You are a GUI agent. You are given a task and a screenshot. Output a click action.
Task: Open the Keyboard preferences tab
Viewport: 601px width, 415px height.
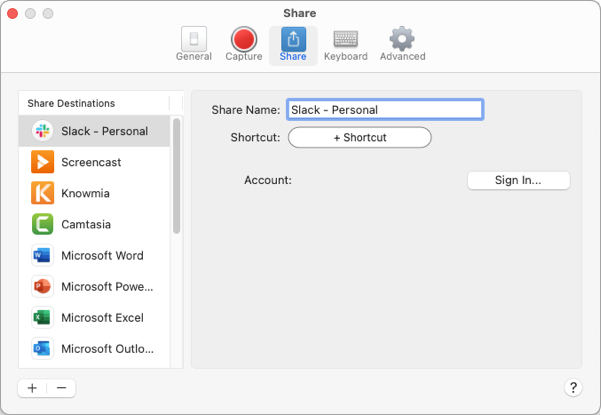(x=346, y=45)
